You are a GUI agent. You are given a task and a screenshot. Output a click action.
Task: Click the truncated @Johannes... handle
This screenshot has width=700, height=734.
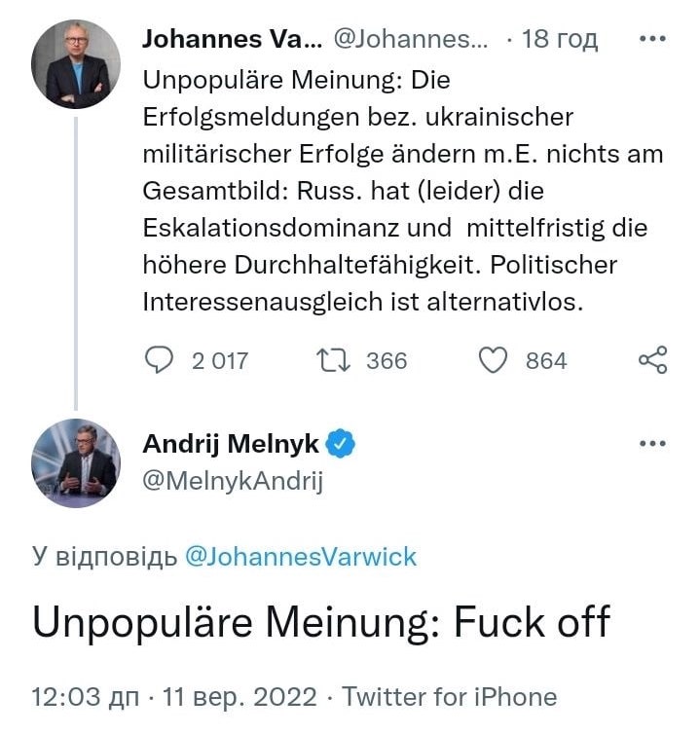tap(412, 40)
